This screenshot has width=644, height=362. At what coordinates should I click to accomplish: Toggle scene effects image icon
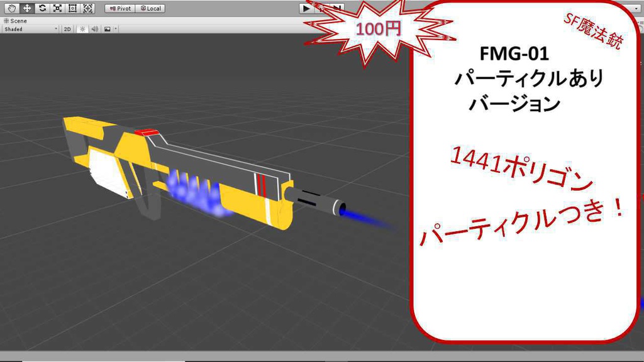[x=107, y=29]
